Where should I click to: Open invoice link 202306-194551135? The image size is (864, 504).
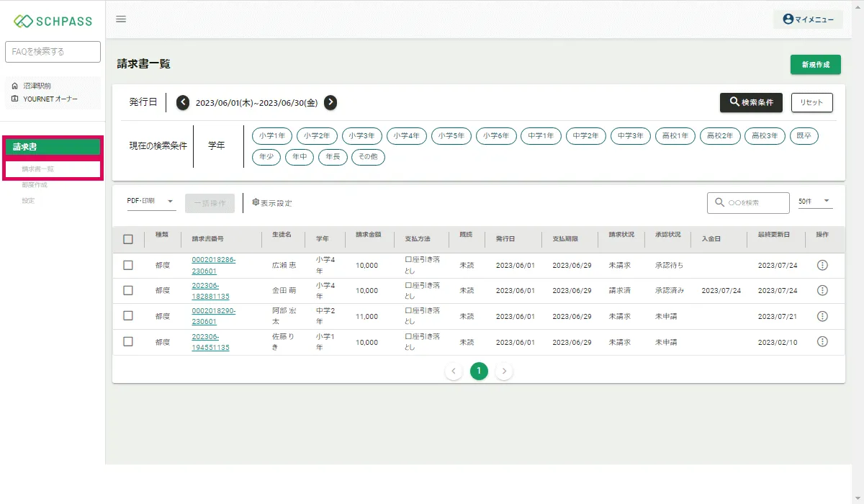(x=211, y=342)
